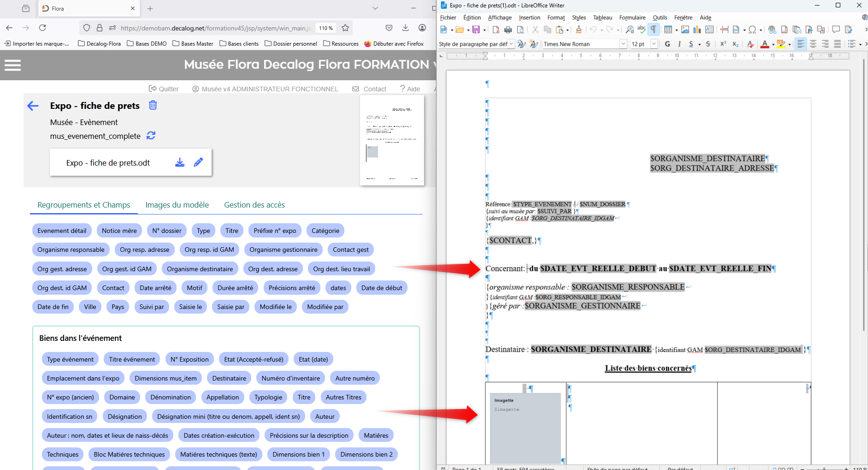The height and width of the screenshot is (470, 868).
Task: Click the Save icon in Writer toolbar
Action: tap(476, 30)
